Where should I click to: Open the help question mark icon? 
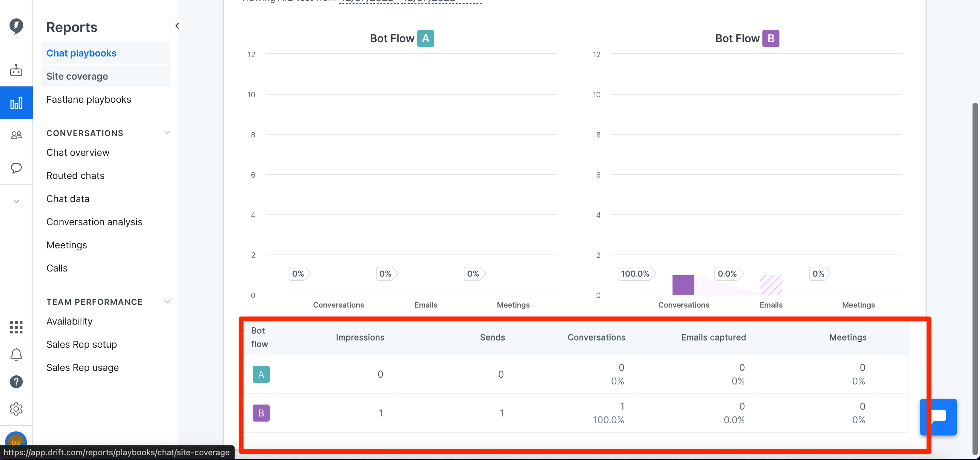[16, 382]
